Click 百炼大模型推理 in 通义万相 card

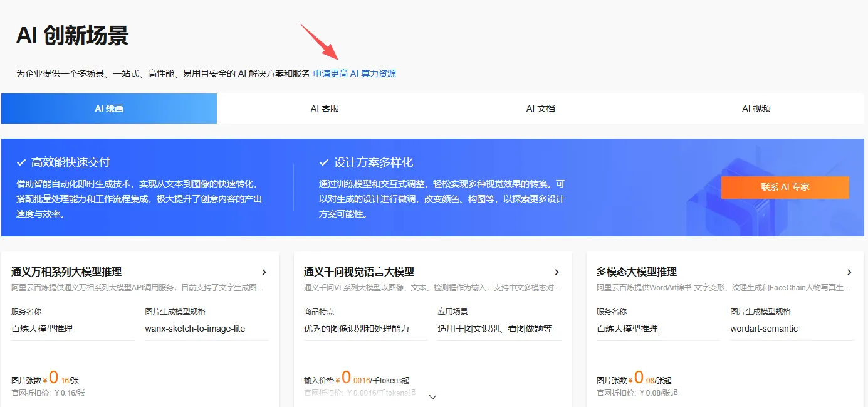click(x=42, y=329)
